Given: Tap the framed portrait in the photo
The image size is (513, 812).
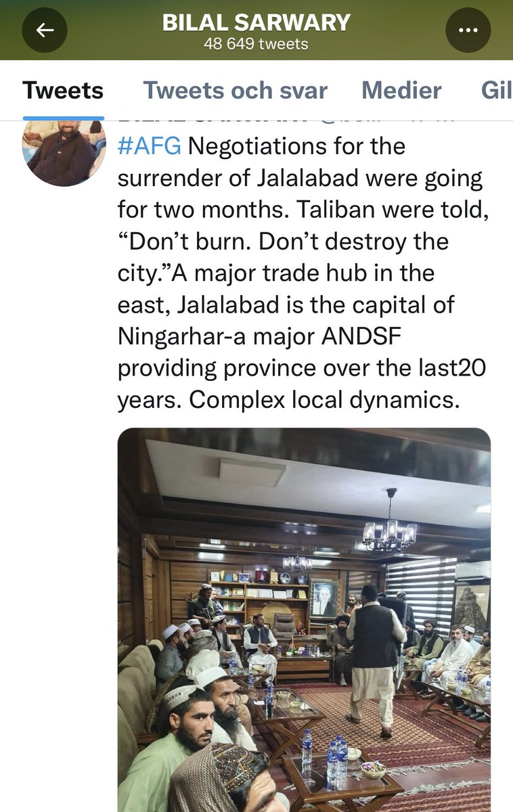Looking at the screenshot, I should 324,598.
